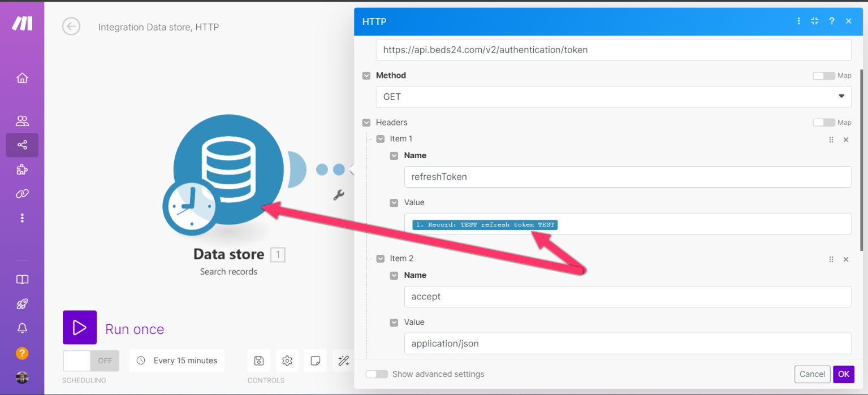Open the Data store schedule clock
This screenshot has height=395, width=868.
tap(191, 207)
